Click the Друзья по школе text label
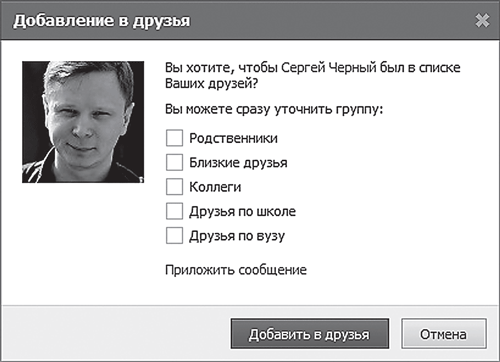Viewport: 500px width, 362px height. coord(243,212)
